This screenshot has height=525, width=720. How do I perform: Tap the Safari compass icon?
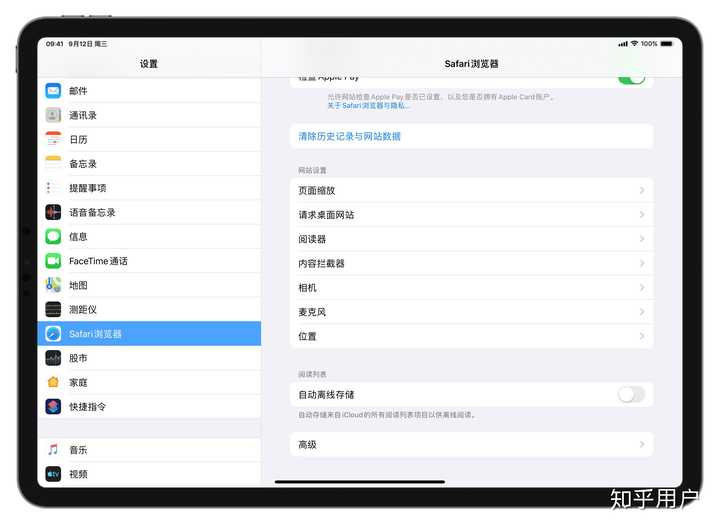pos(53,333)
